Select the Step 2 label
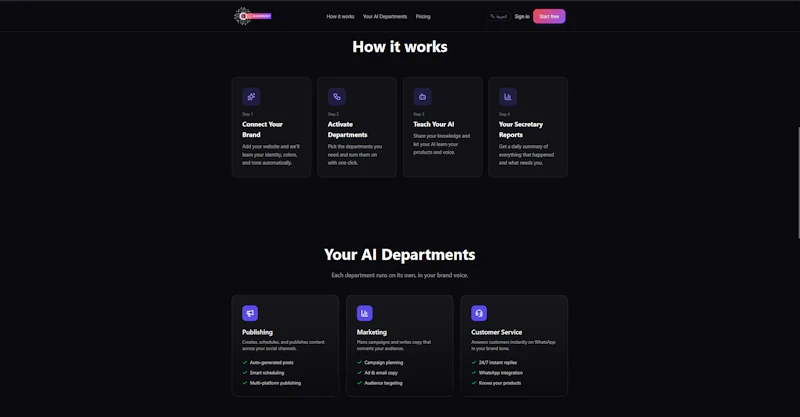The height and width of the screenshot is (417, 800). click(x=333, y=114)
